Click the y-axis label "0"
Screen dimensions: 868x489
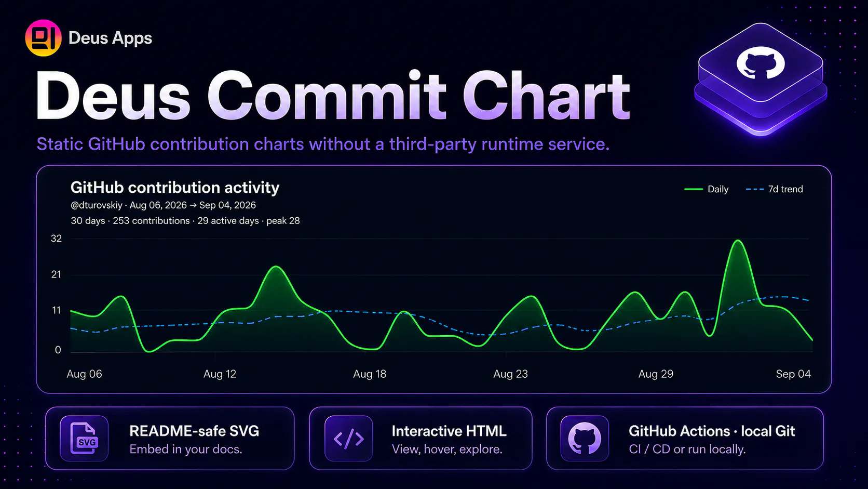click(x=58, y=350)
